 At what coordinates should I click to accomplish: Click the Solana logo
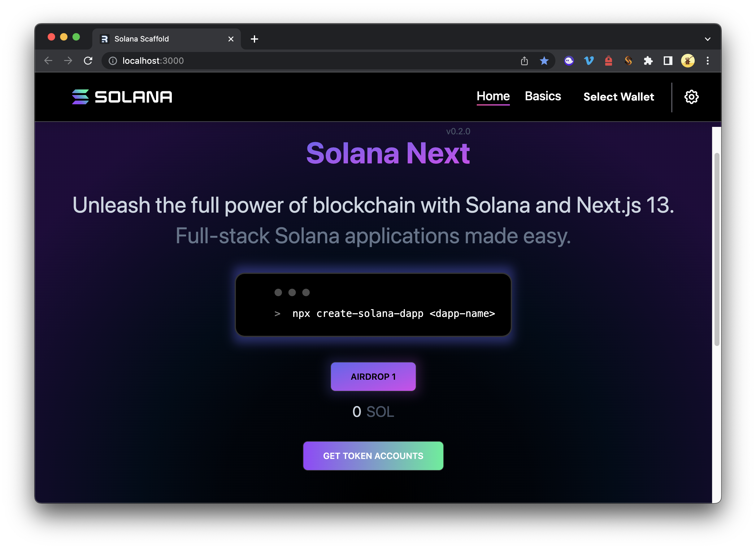pyautogui.click(x=122, y=97)
